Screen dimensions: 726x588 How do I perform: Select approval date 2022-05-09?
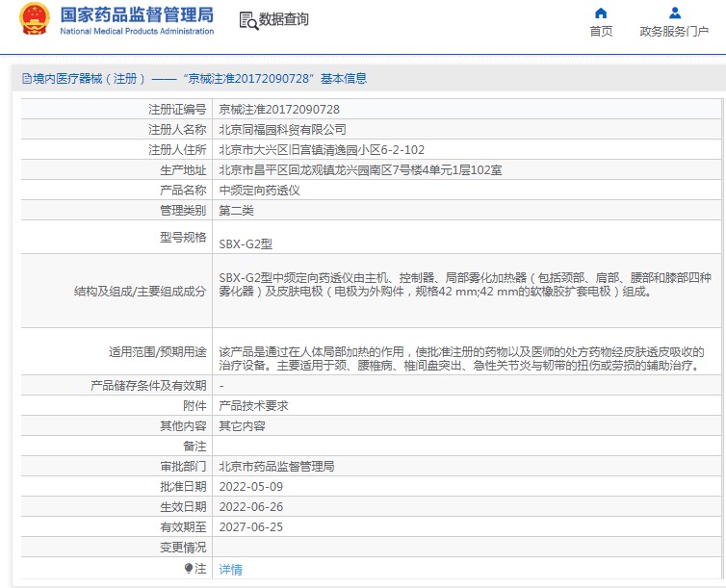[x=251, y=487]
